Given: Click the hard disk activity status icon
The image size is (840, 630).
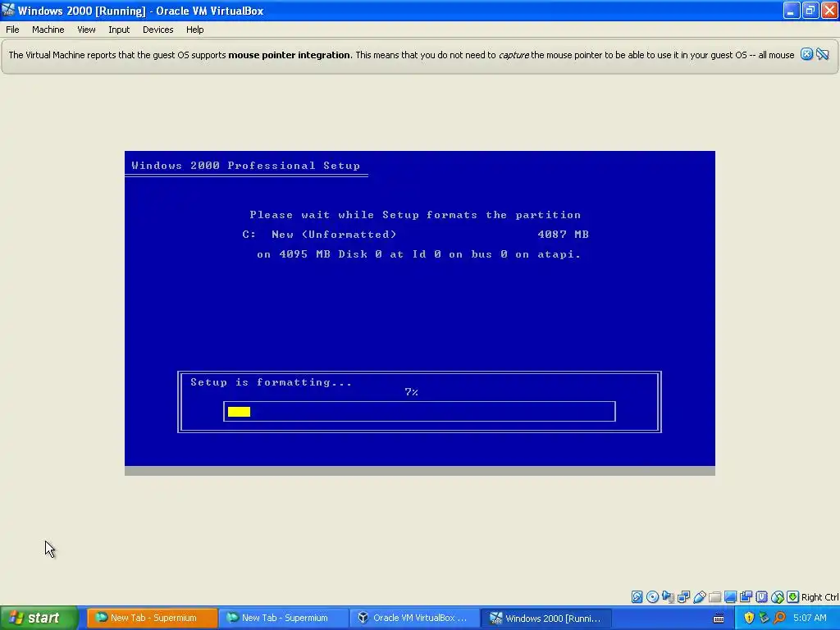Looking at the screenshot, I should point(637,597).
